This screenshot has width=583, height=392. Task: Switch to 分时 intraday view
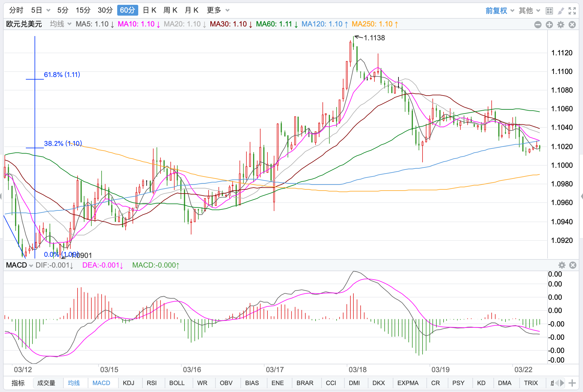(16, 10)
